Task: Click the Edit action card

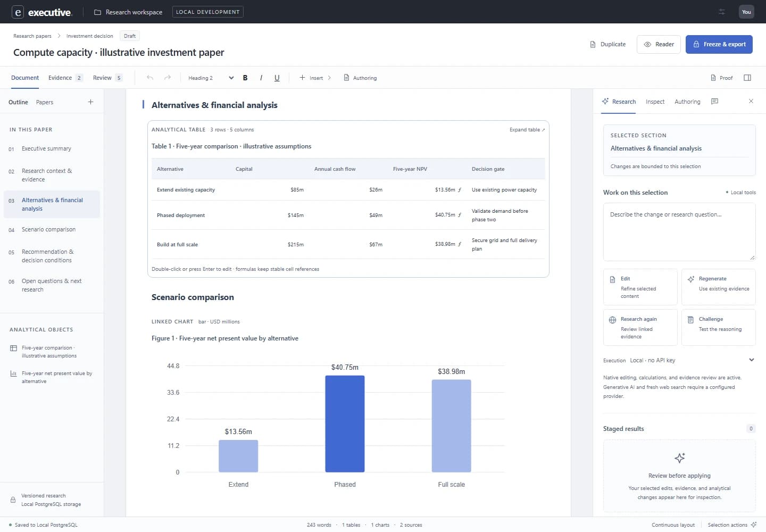Action: (x=640, y=287)
